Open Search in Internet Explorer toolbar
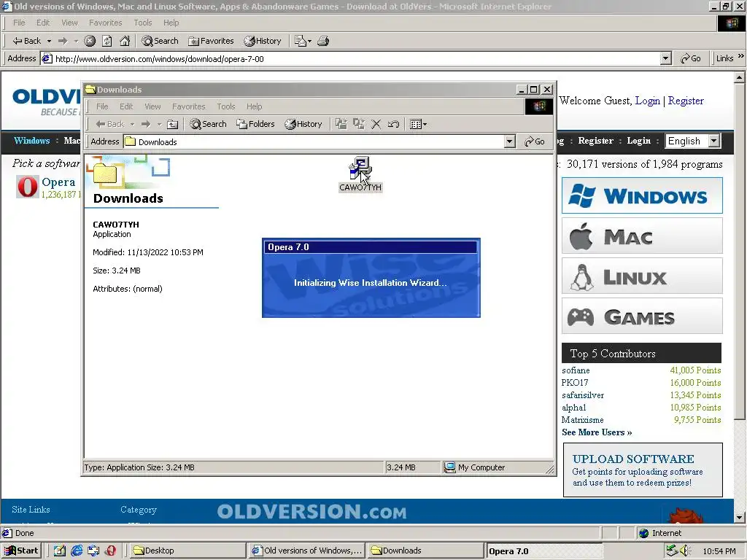747x560 pixels. (x=160, y=41)
